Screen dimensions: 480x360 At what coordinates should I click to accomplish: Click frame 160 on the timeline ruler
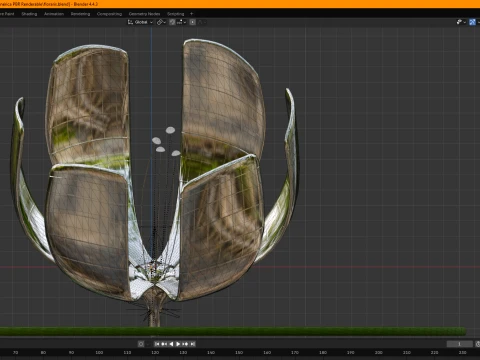point(267,353)
